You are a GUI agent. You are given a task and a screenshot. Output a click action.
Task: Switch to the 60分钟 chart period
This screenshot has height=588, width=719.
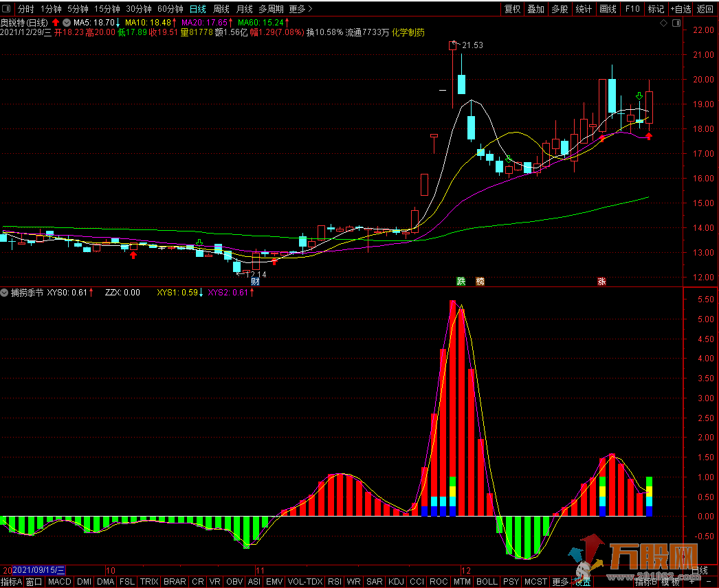click(170, 9)
